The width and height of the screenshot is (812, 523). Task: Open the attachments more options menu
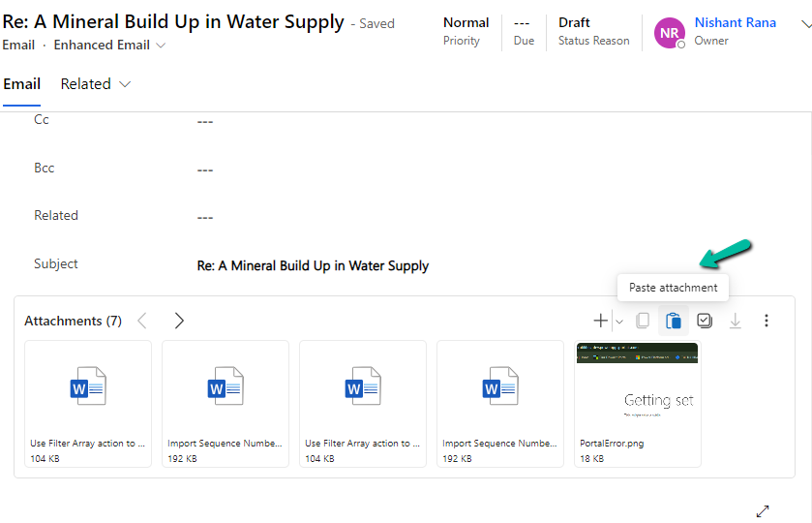tap(767, 321)
